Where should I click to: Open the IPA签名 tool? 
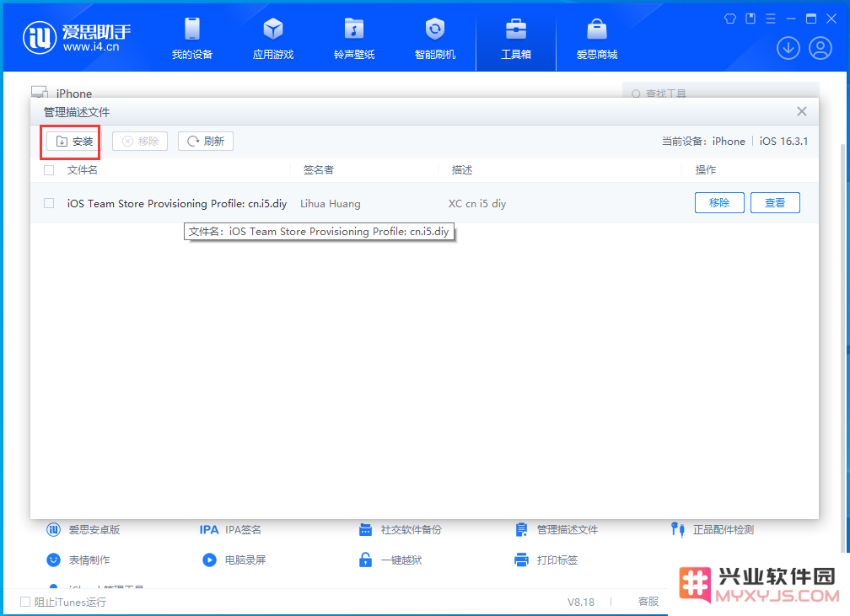click(230, 530)
